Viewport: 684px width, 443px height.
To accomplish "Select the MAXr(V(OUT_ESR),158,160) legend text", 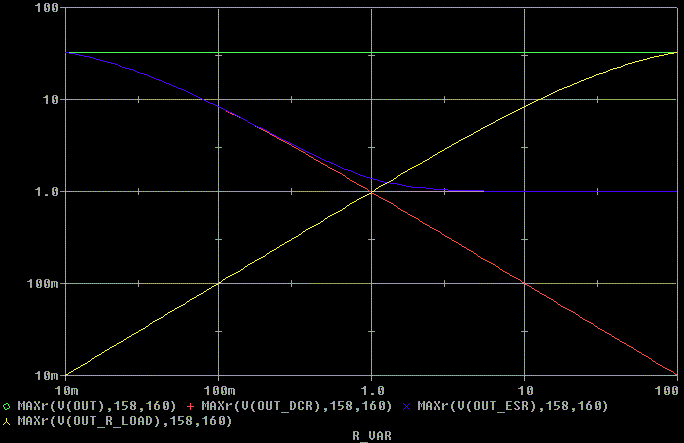I will [512, 407].
